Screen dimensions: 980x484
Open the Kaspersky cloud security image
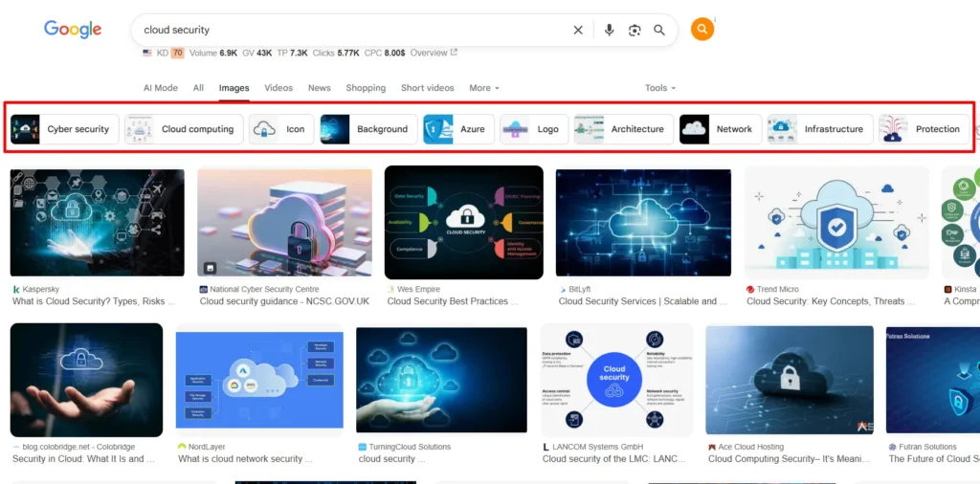click(98, 223)
